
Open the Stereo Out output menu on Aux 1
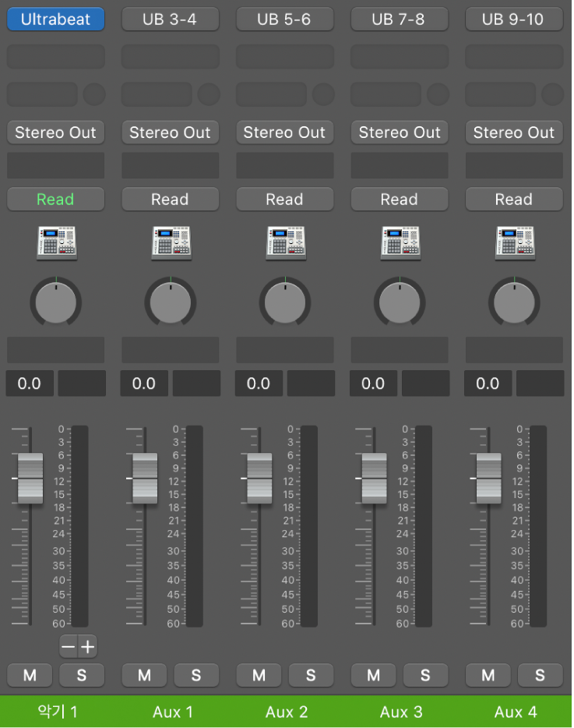170,133
